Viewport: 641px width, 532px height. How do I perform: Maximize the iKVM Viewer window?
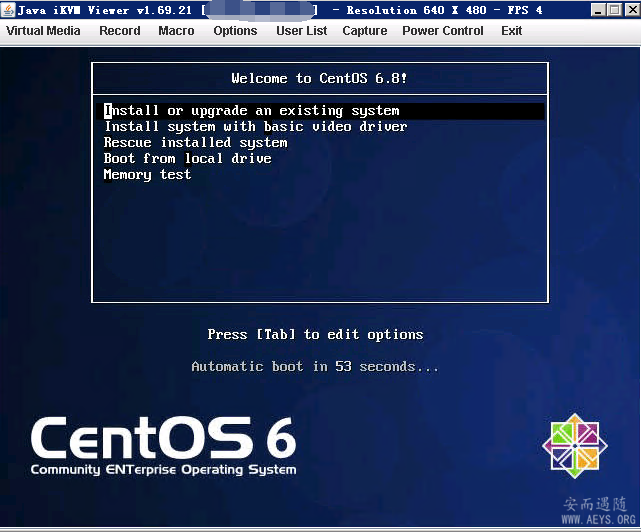point(614,10)
